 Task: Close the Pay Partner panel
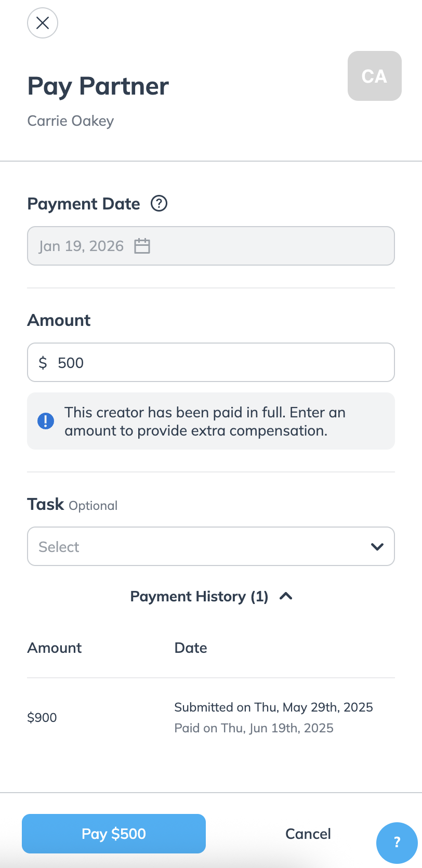(x=43, y=23)
